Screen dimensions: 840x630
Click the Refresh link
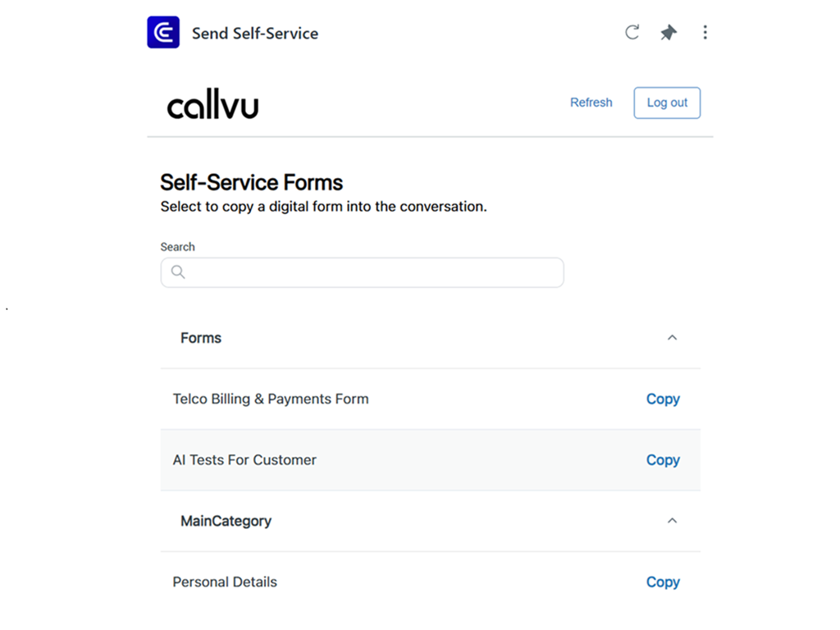(x=591, y=103)
